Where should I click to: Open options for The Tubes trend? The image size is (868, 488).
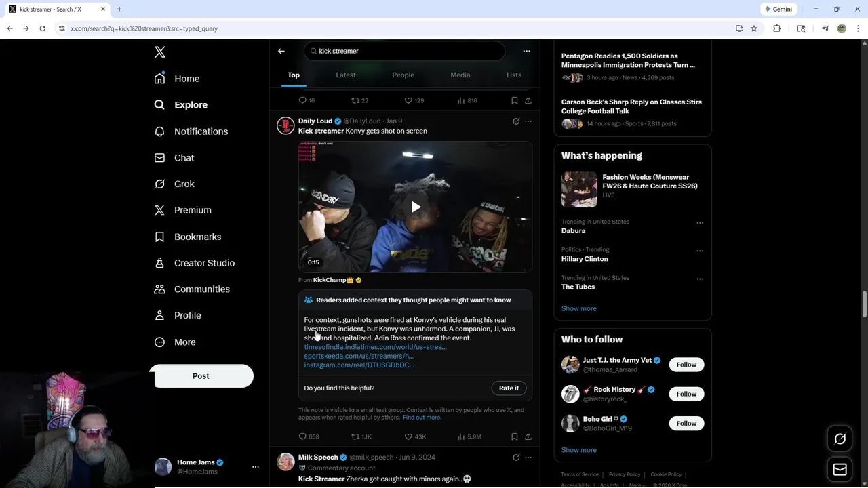click(x=700, y=279)
